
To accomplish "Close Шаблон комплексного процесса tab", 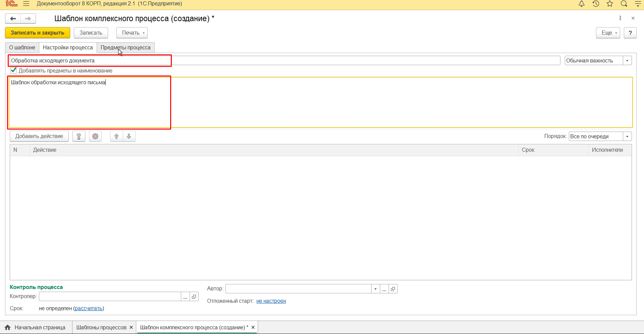I will (253, 327).
